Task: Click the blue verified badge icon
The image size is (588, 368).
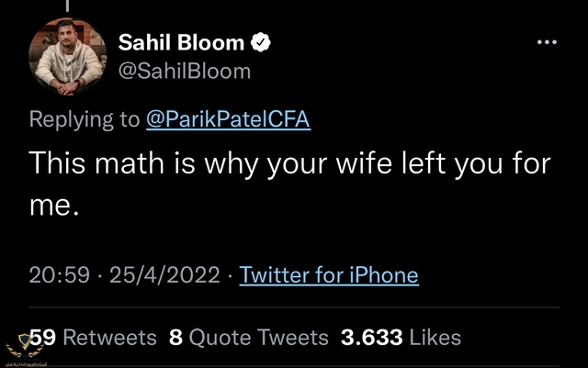Action: [262, 43]
